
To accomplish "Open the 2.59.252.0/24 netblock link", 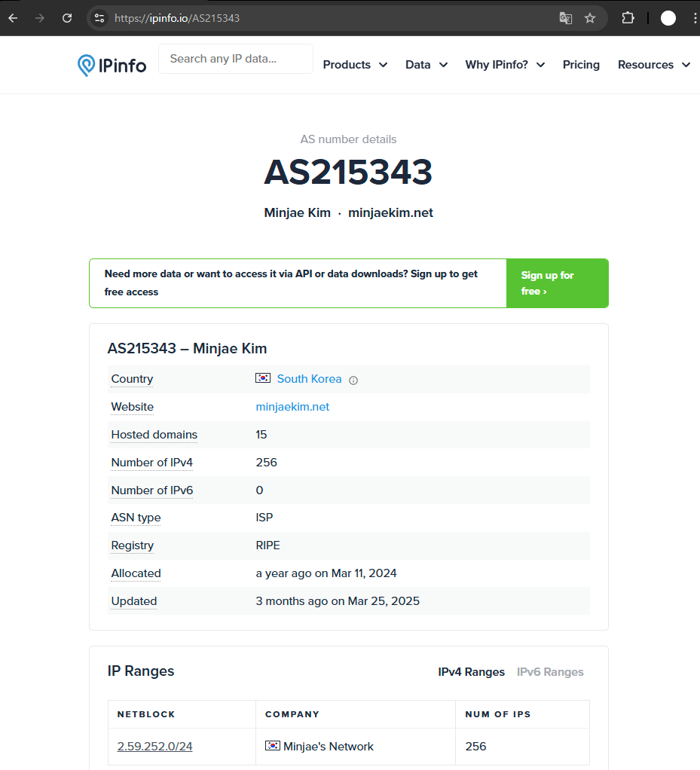I will pos(154,747).
